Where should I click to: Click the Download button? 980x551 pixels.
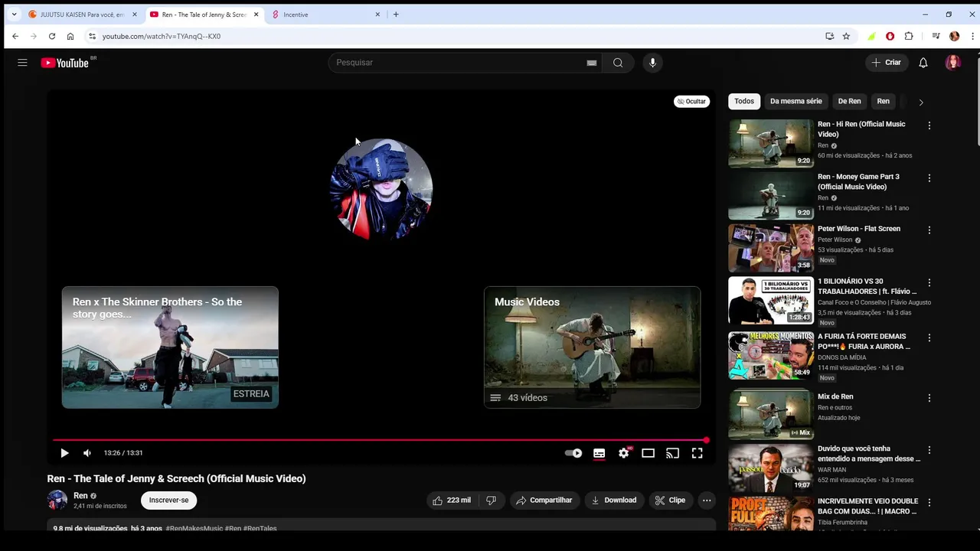point(614,500)
